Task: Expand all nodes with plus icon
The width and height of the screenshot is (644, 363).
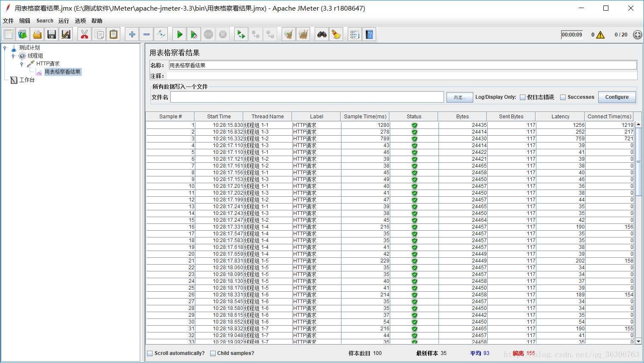Action: [x=132, y=34]
